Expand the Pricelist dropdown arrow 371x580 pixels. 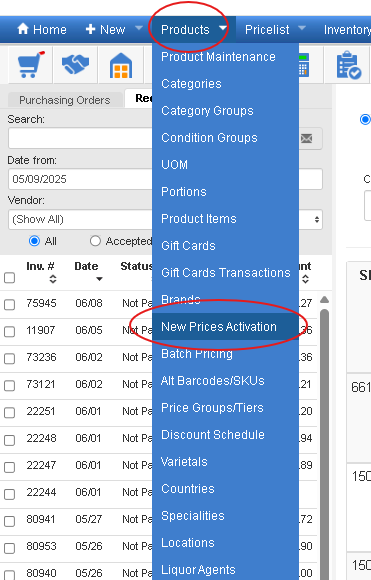pos(302,28)
